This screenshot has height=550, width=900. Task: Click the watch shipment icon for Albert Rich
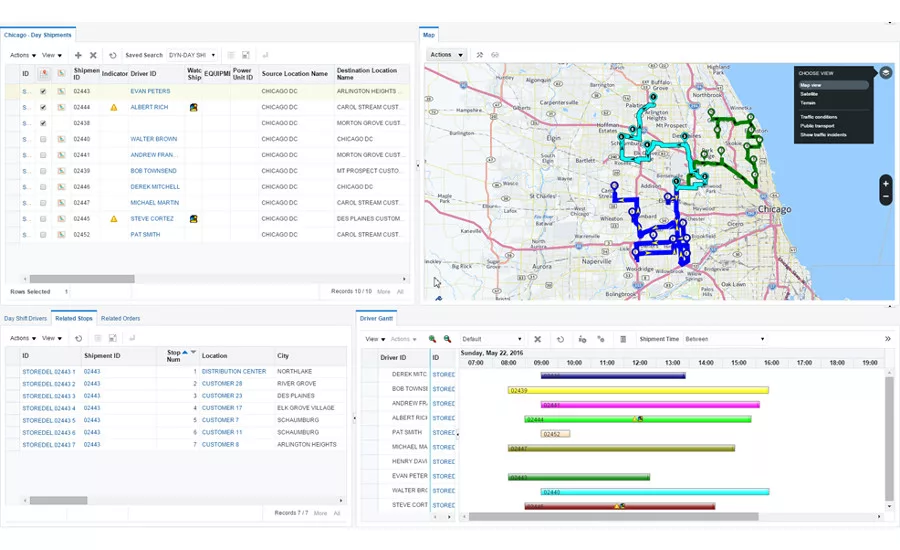193,107
